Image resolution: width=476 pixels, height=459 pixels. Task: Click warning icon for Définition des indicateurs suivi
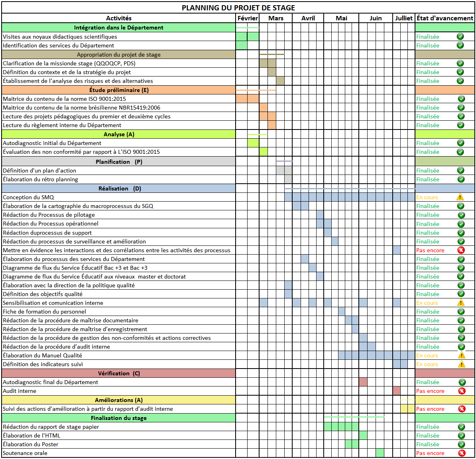(461, 364)
